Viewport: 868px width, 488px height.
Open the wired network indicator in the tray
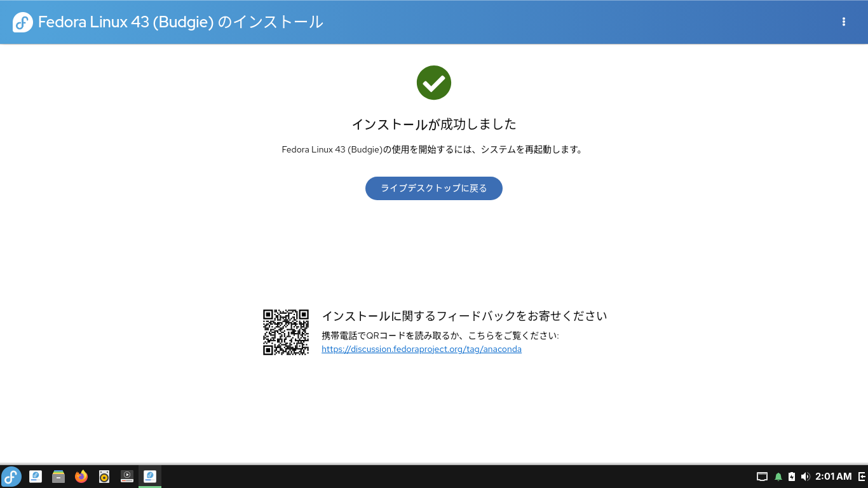763,477
